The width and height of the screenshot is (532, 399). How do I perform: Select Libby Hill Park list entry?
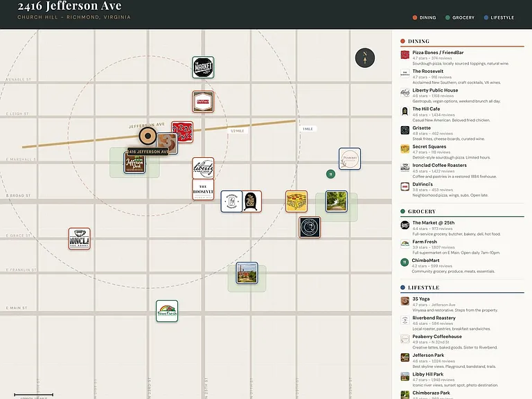[462, 380]
